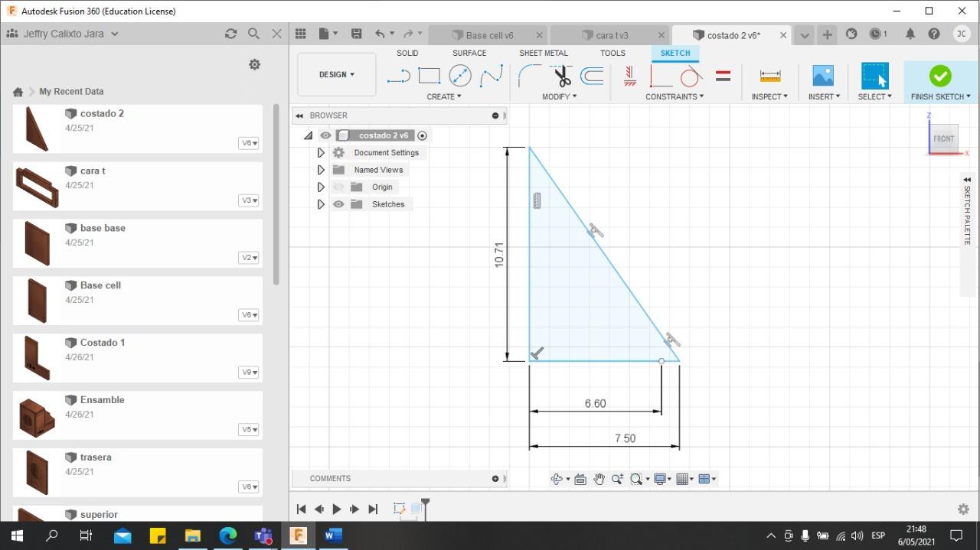Screen dimensions: 980x550
Task: Select the Fillet tool
Action: [x=529, y=76]
